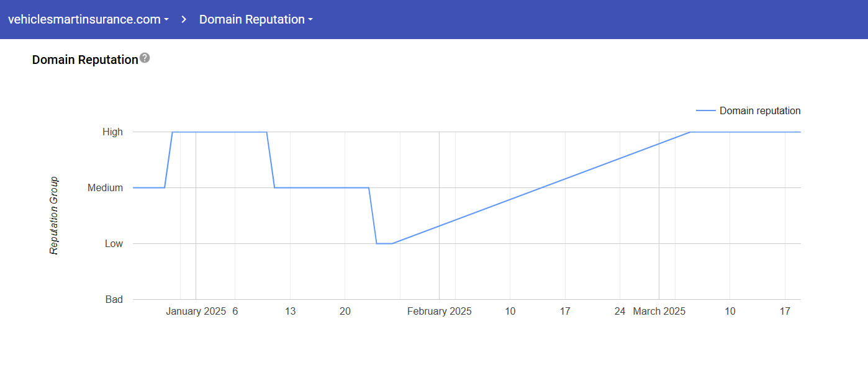Click the High reputation axis label

pos(112,132)
